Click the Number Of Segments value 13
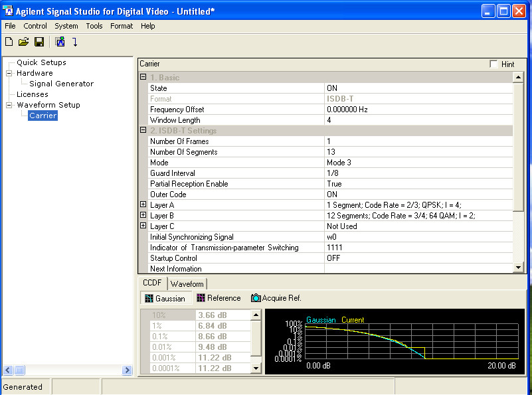Image resolution: width=532 pixels, height=395 pixels. [x=418, y=152]
